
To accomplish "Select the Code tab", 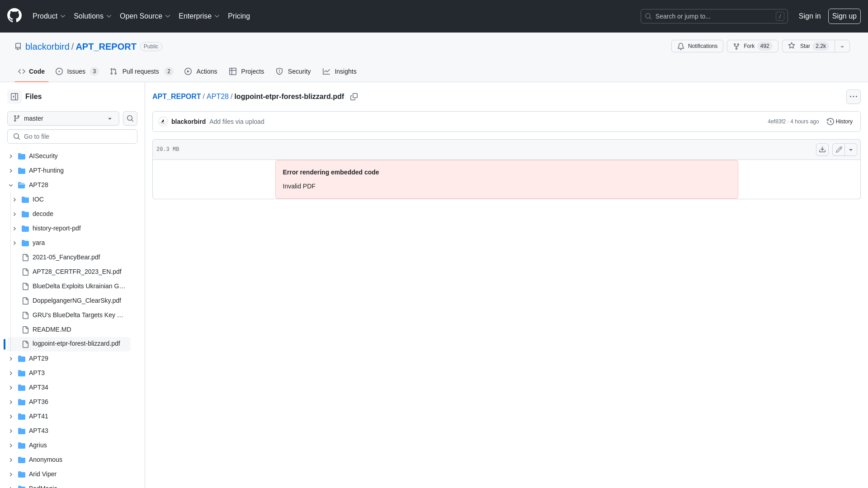I will [x=31, y=71].
